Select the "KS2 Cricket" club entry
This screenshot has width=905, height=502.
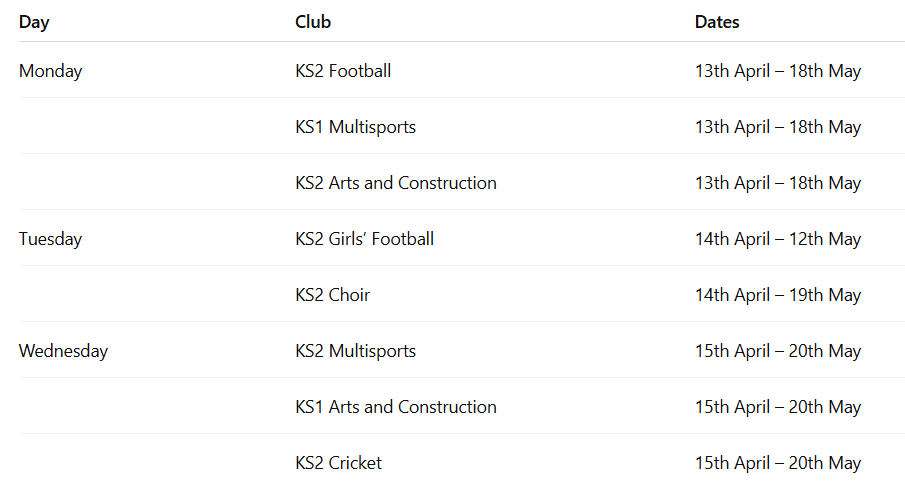(338, 463)
